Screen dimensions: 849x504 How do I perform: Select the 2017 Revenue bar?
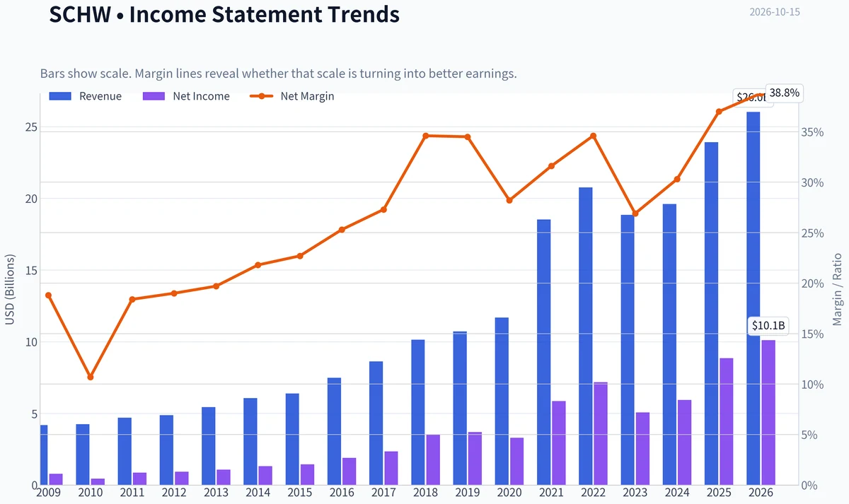point(376,423)
